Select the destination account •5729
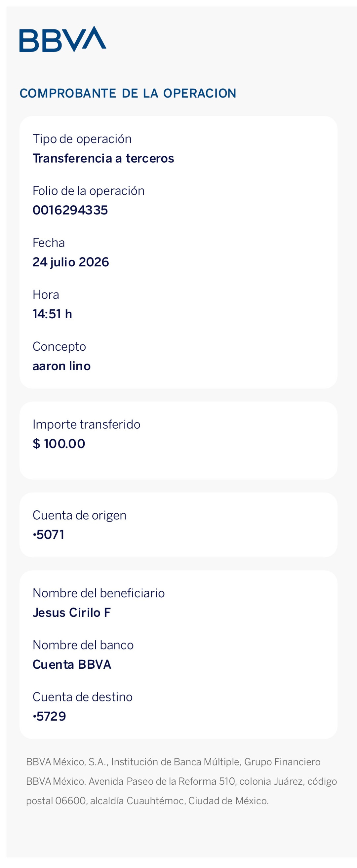Viewport: 357px width, 868px height. (49, 716)
